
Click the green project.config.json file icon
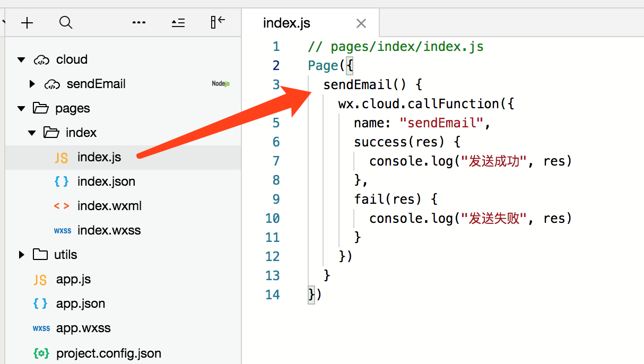[x=41, y=353]
